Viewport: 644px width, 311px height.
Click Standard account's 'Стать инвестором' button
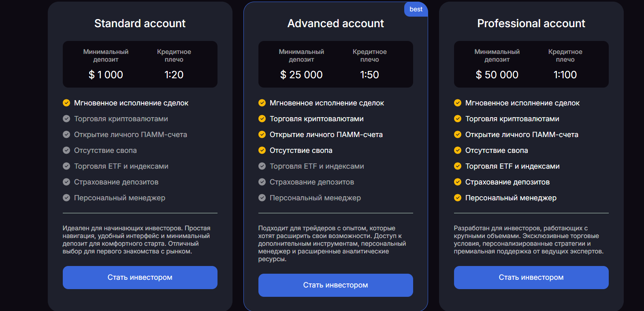pyautogui.click(x=140, y=277)
